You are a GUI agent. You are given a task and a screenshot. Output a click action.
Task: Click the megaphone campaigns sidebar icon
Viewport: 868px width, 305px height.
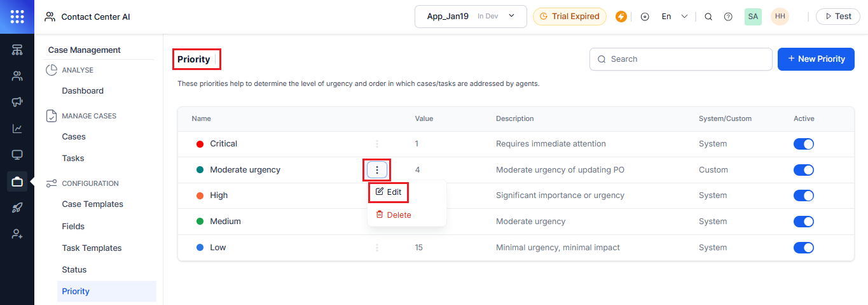tap(17, 102)
